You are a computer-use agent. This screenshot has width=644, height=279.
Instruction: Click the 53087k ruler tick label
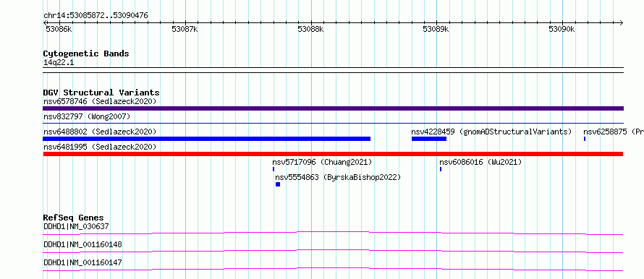pyautogui.click(x=185, y=29)
